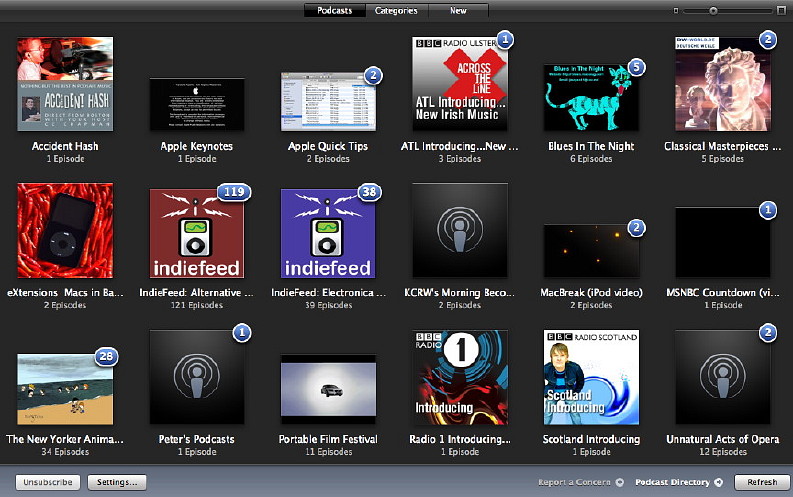
Task: Open The New Yorker Animation artwork
Action: click(x=65, y=389)
